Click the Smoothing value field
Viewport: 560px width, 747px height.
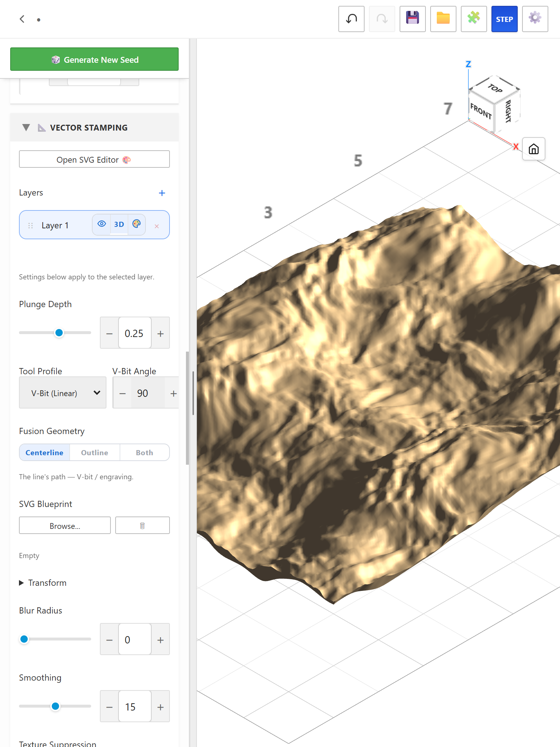point(135,707)
